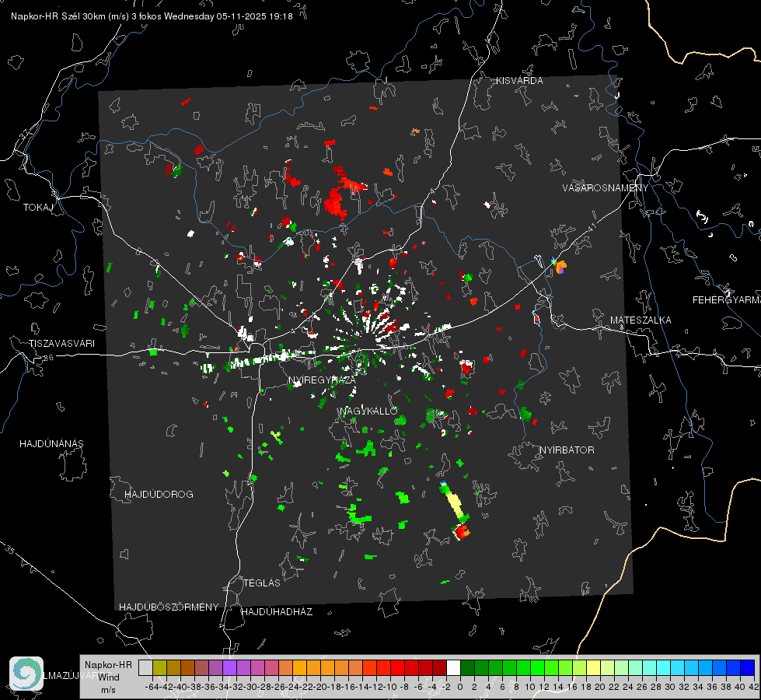The width and height of the screenshot is (761, 700).
Task: Click the -64 value on the legend scale
Action: pyautogui.click(x=152, y=687)
